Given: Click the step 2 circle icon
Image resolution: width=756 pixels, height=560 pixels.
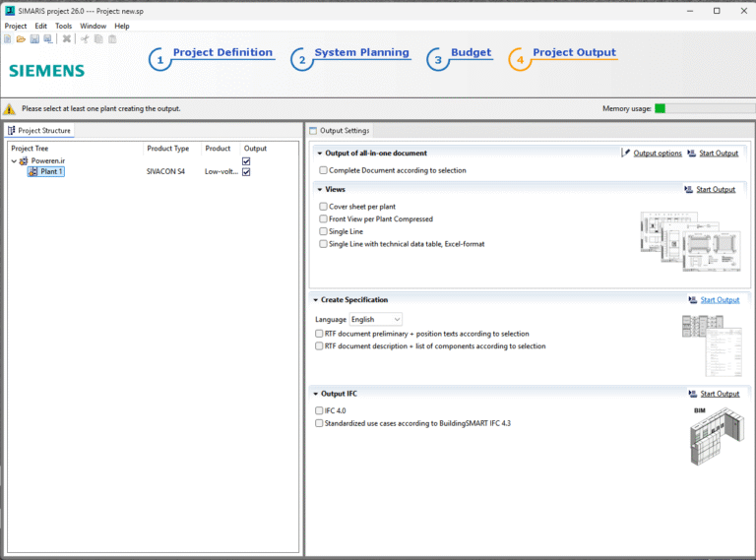Looking at the screenshot, I should point(302,60).
